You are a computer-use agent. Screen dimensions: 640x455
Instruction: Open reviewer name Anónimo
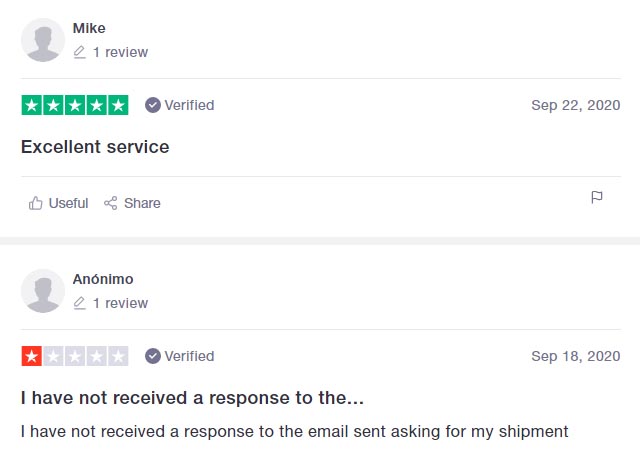coord(103,279)
